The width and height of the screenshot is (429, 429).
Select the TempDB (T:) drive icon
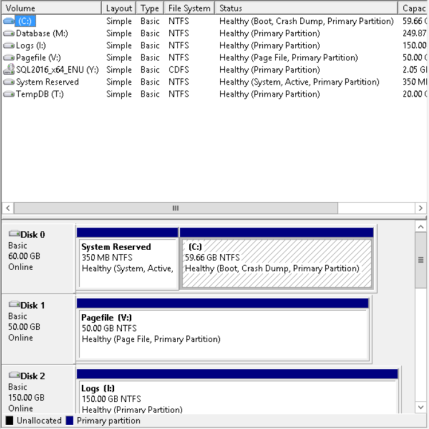tap(9, 94)
